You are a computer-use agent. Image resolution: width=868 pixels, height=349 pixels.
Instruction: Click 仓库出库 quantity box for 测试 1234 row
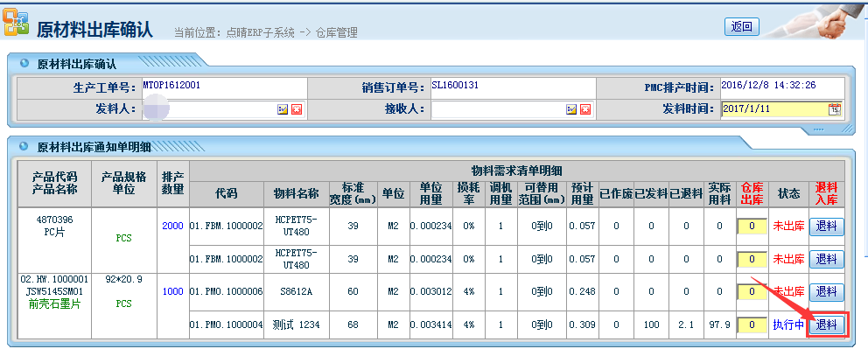tap(752, 325)
